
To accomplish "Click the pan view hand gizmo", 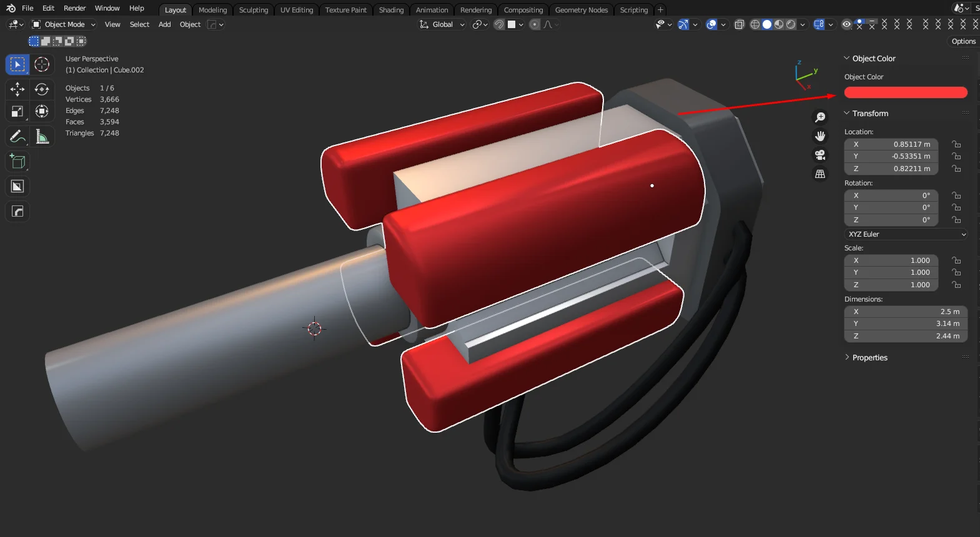I will tap(820, 136).
